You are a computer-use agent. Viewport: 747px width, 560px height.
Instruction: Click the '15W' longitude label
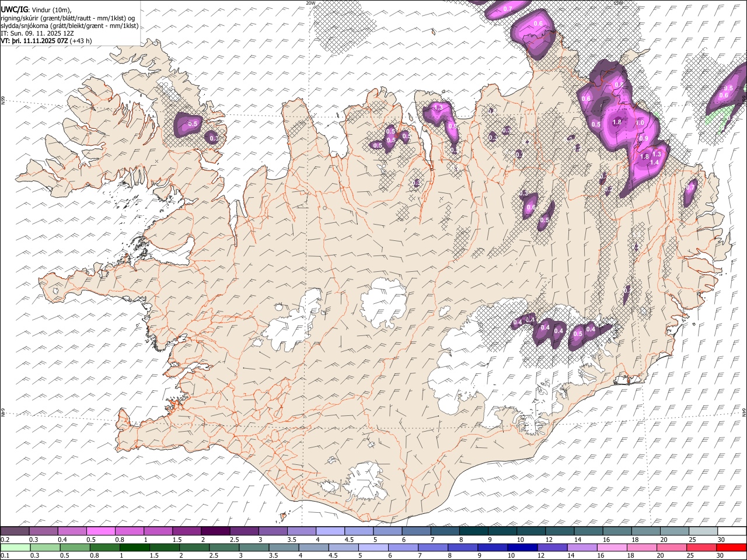pos(618,3)
